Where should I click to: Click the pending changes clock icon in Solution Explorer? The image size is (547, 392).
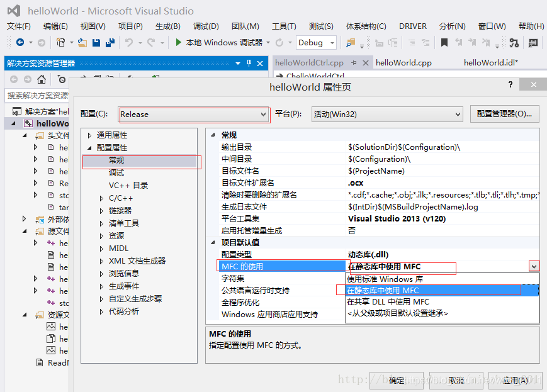[x=62, y=79]
